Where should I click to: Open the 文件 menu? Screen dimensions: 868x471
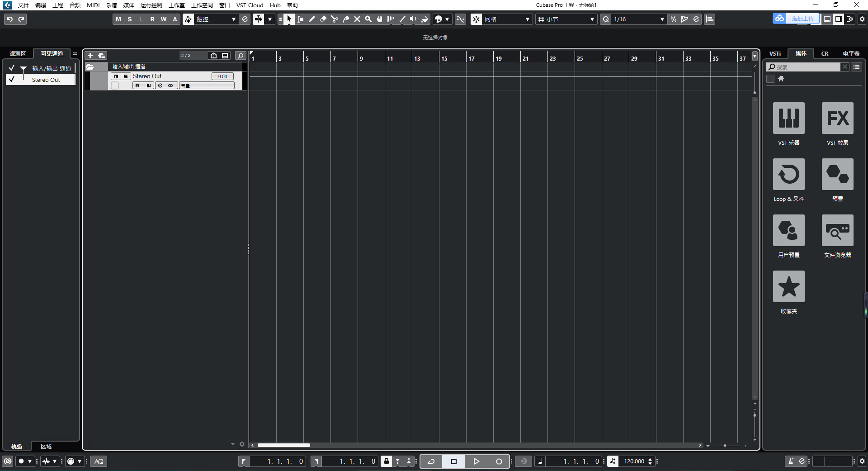(x=24, y=5)
